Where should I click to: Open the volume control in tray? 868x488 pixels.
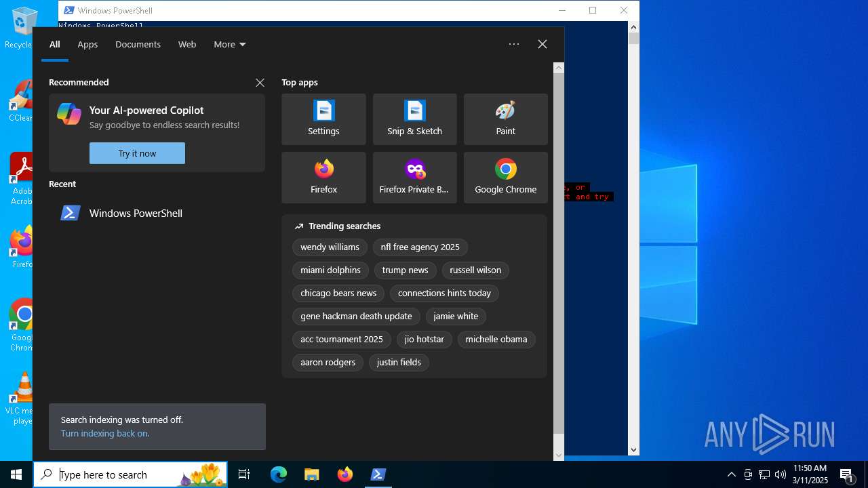pyautogui.click(x=781, y=474)
